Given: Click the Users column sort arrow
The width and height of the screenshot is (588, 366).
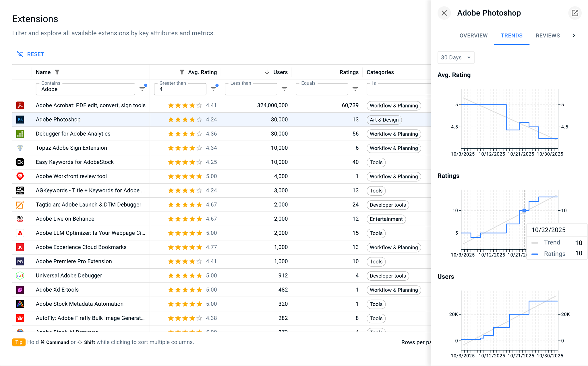Looking at the screenshot, I should (267, 72).
